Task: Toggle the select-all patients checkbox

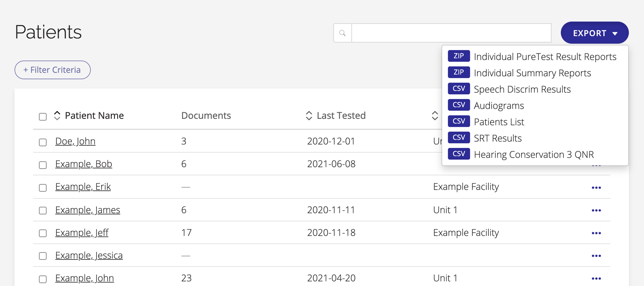Action: point(43,116)
